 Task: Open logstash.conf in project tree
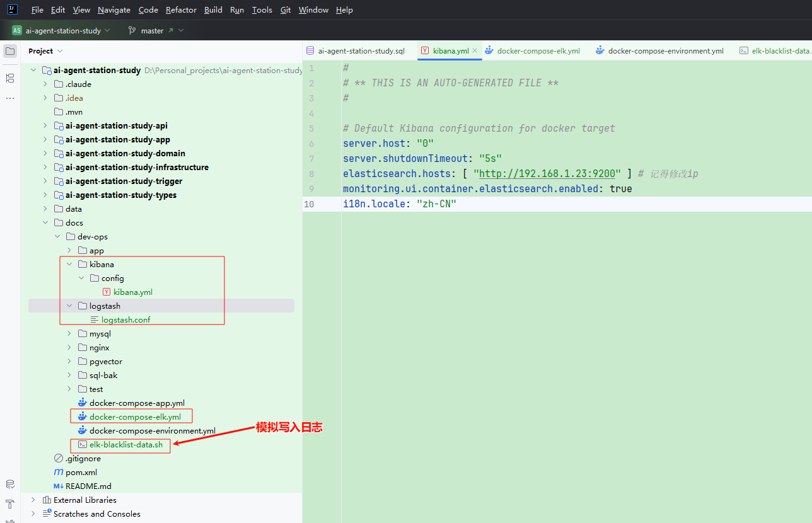point(125,320)
